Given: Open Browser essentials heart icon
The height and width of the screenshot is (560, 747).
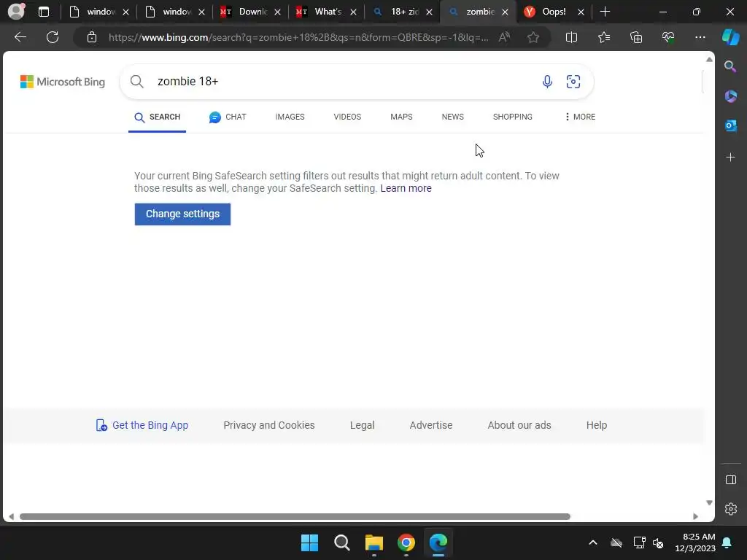Looking at the screenshot, I should click(x=668, y=37).
